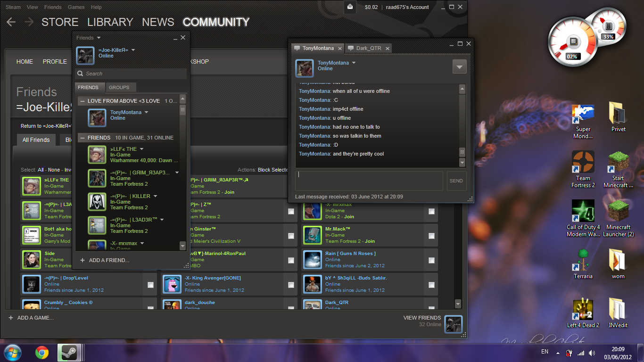Tick the checkbox for -X- King Avenger[GONE] card
644x362 pixels.
pyautogui.click(x=291, y=285)
